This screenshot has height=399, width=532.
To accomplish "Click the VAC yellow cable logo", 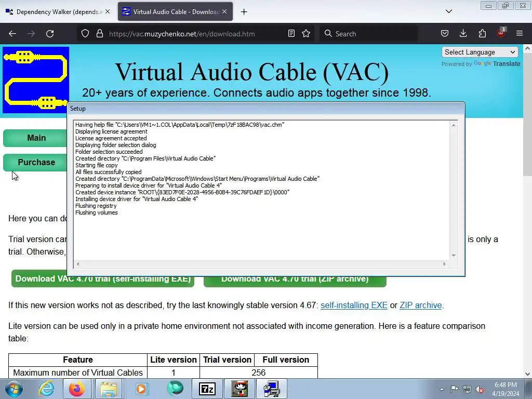I will pos(36,80).
